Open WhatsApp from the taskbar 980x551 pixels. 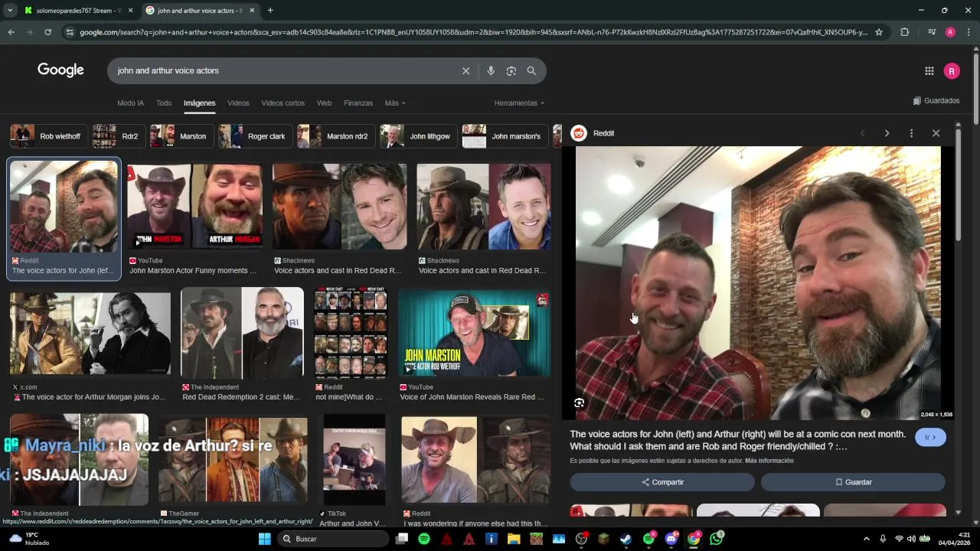pyautogui.click(x=716, y=539)
